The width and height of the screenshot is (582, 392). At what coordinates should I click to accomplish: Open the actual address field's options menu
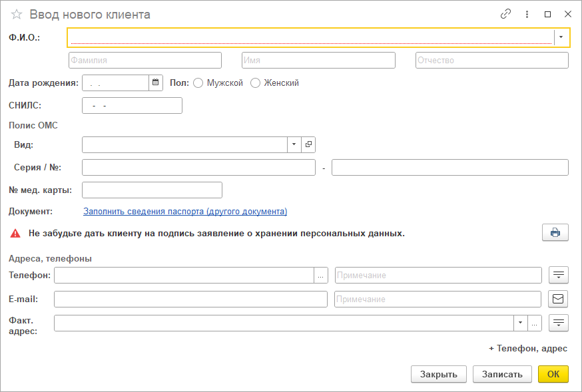pyautogui.click(x=558, y=323)
